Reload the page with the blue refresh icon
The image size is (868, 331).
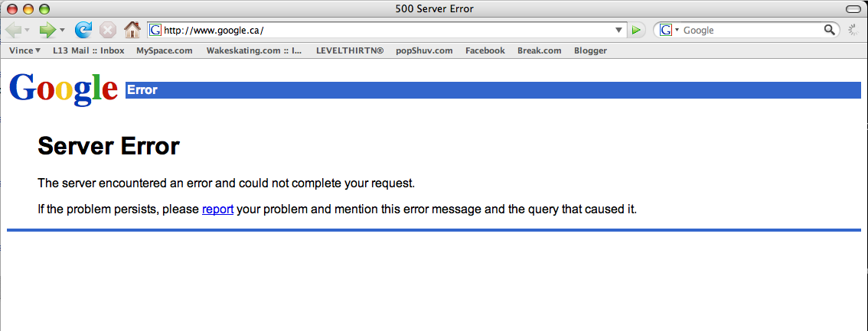tap(83, 30)
